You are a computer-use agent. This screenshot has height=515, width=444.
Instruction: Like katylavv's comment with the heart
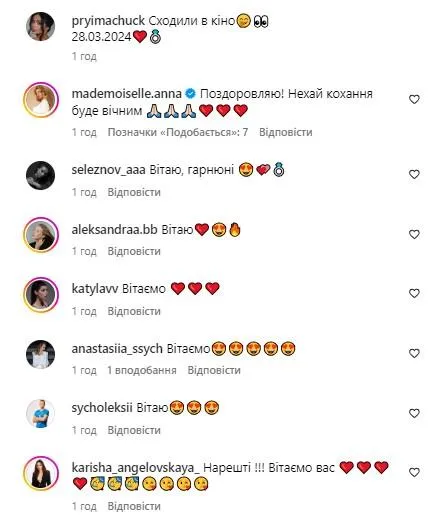(x=414, y=293)
